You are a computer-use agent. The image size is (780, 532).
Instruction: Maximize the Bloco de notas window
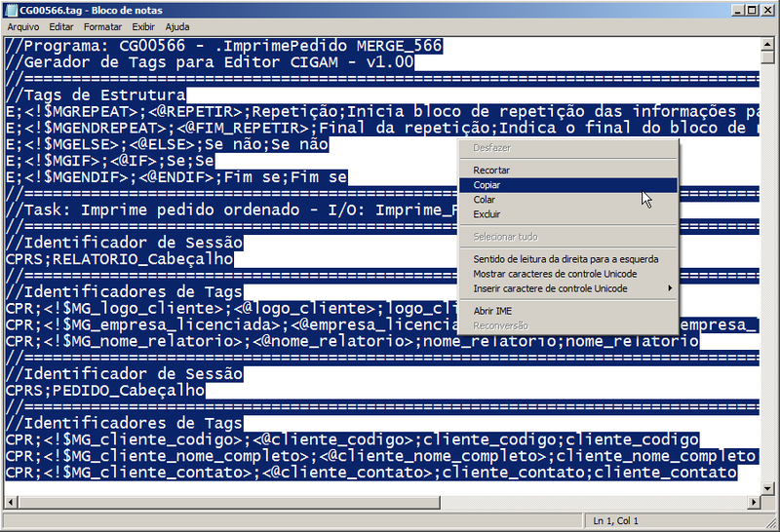point(752,10)
